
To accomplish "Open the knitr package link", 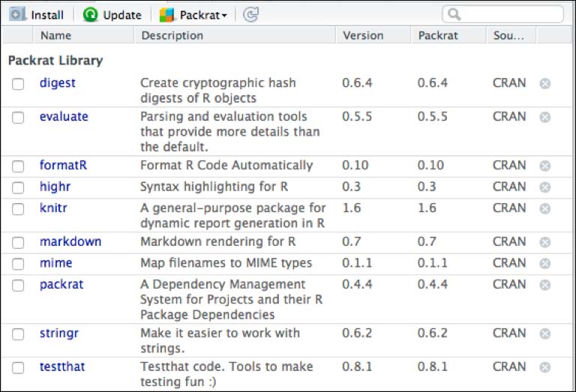I will (x=53, y=208).
